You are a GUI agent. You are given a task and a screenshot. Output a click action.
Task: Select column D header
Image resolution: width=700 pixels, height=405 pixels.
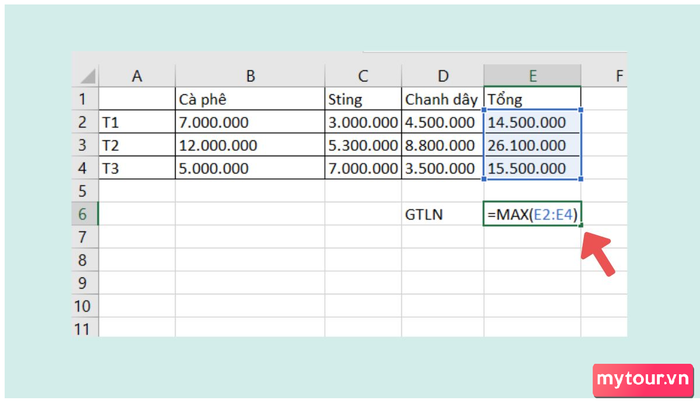pyautogui.click(x=442, y=76)
